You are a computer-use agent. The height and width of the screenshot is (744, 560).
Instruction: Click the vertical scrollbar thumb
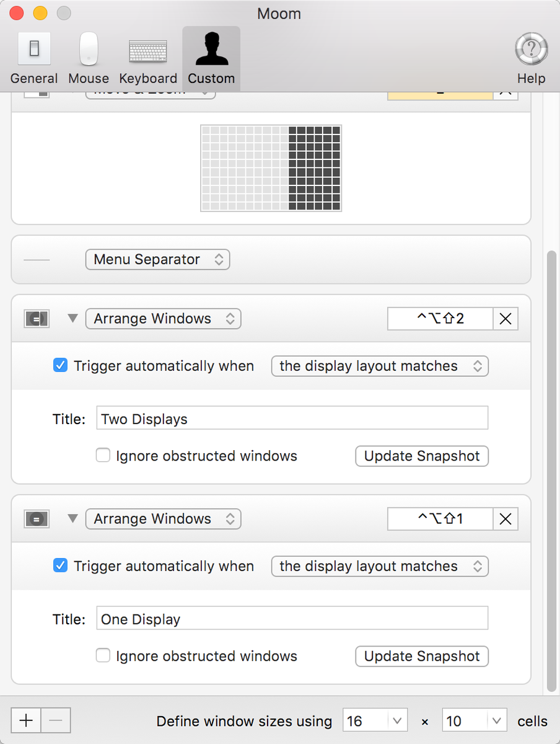click(551, 471)
